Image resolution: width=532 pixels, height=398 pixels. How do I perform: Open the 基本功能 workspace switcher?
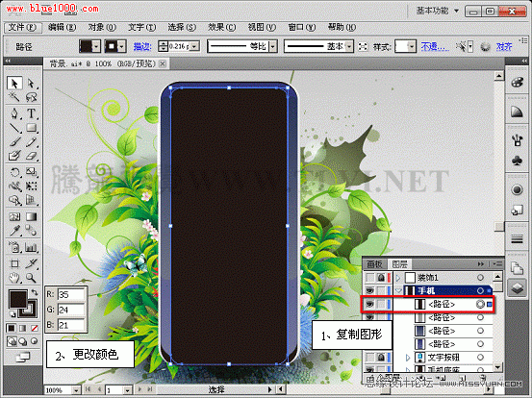(438, 11)
